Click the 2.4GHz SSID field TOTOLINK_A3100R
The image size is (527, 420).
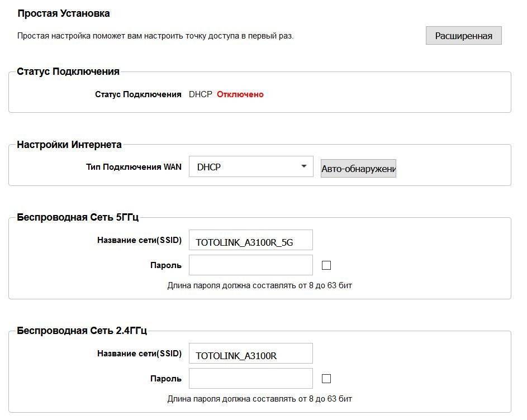pyautogui.click(x=250, y=354)
